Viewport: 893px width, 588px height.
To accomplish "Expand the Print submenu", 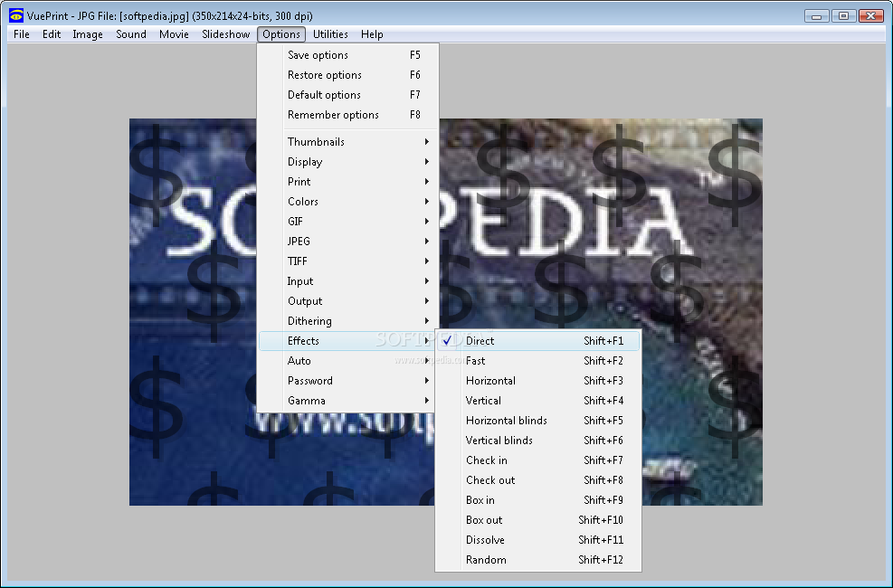I will coord(348,182).
